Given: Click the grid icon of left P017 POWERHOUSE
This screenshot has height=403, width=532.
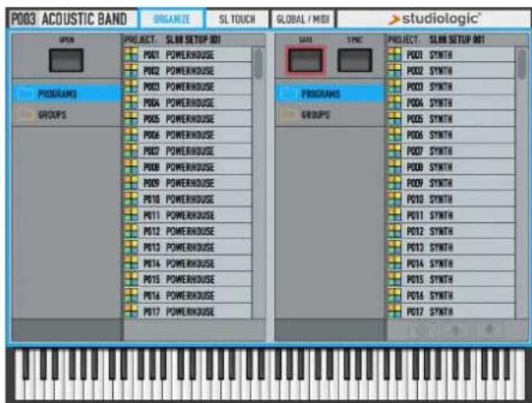Looking at the screenshot, I should [x=131, y=311].
